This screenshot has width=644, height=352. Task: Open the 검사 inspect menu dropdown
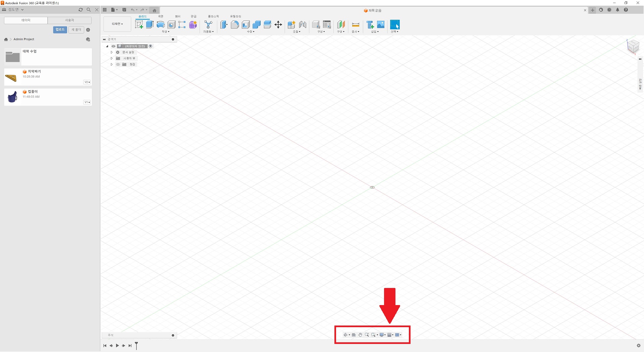(x=355, y=32)
